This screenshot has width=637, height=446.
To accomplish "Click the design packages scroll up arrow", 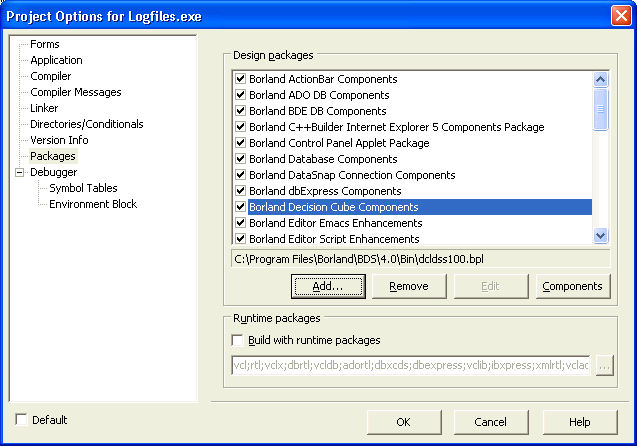I will click(x=600, y=79).
